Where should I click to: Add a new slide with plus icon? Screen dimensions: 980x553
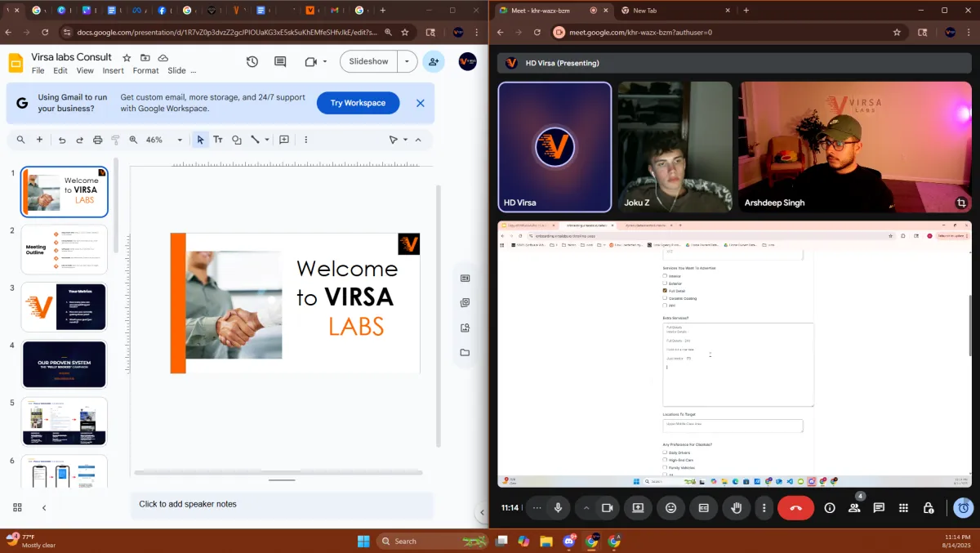[x=40, y=140]
